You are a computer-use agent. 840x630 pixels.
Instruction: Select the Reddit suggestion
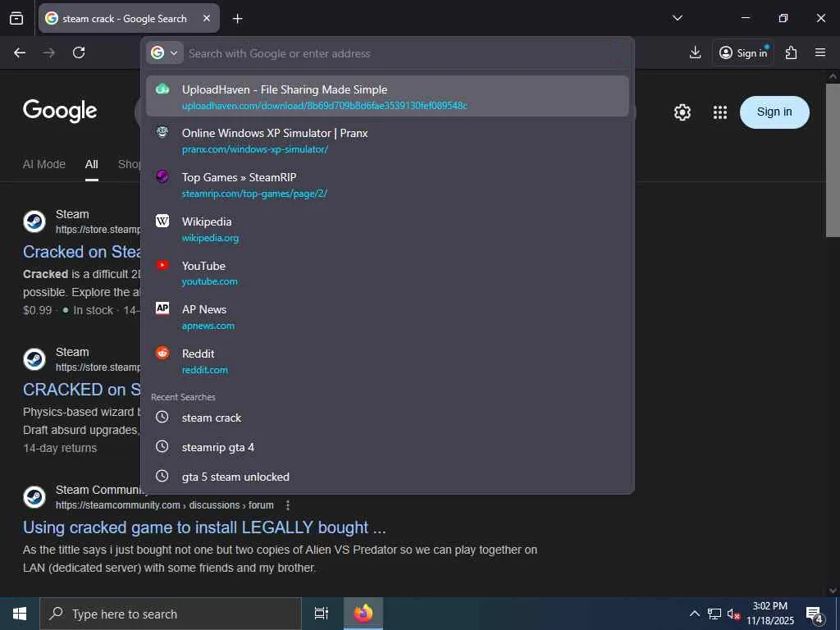tap(387, 361)
